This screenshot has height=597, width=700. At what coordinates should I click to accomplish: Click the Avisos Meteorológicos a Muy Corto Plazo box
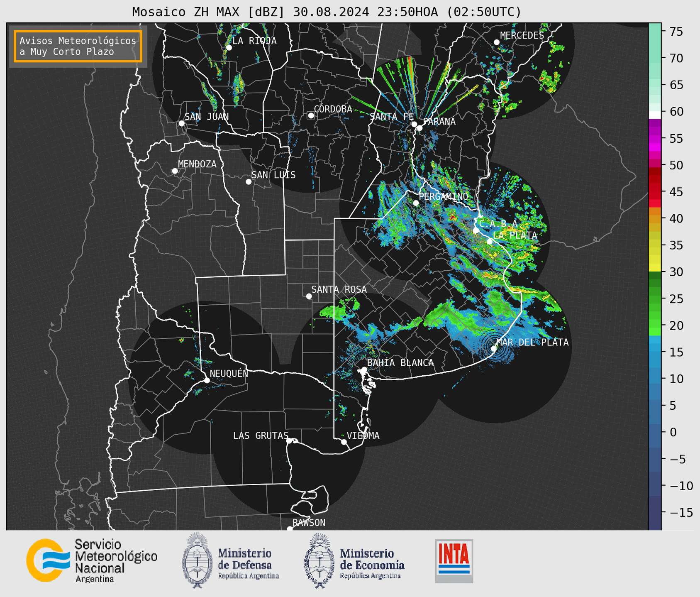(78, 46)
